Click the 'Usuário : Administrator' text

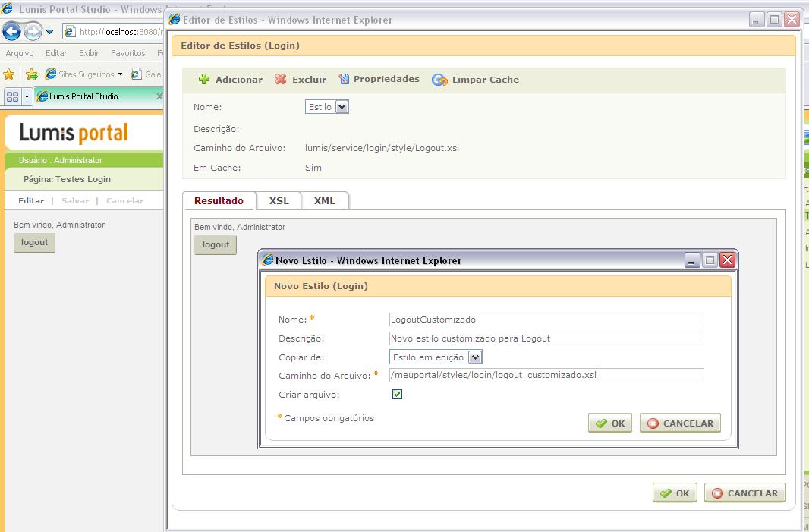tap(61, 160)
